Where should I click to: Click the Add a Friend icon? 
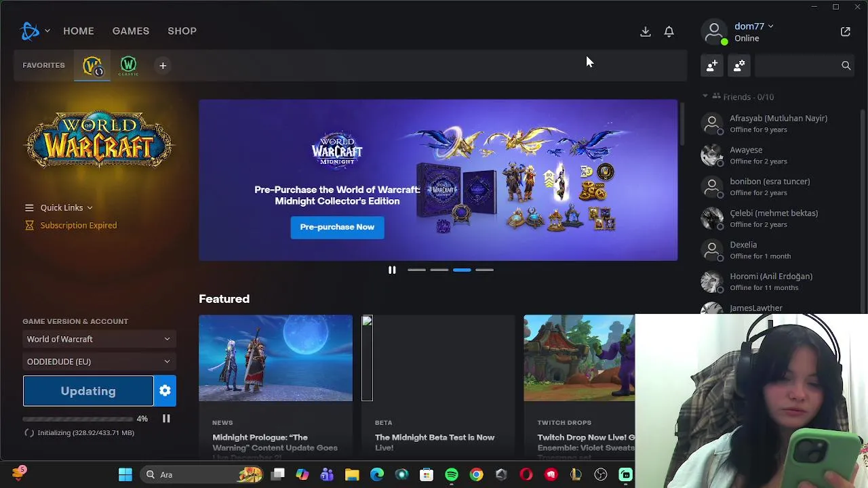click(712, 66)
